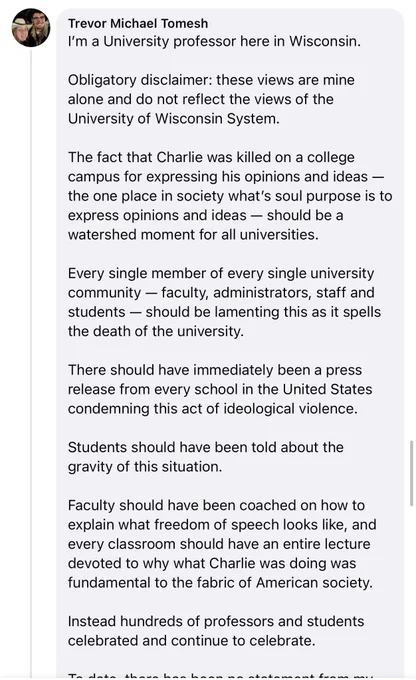Click the "Faculty should have been coached" paragraph

click(222, 544)
